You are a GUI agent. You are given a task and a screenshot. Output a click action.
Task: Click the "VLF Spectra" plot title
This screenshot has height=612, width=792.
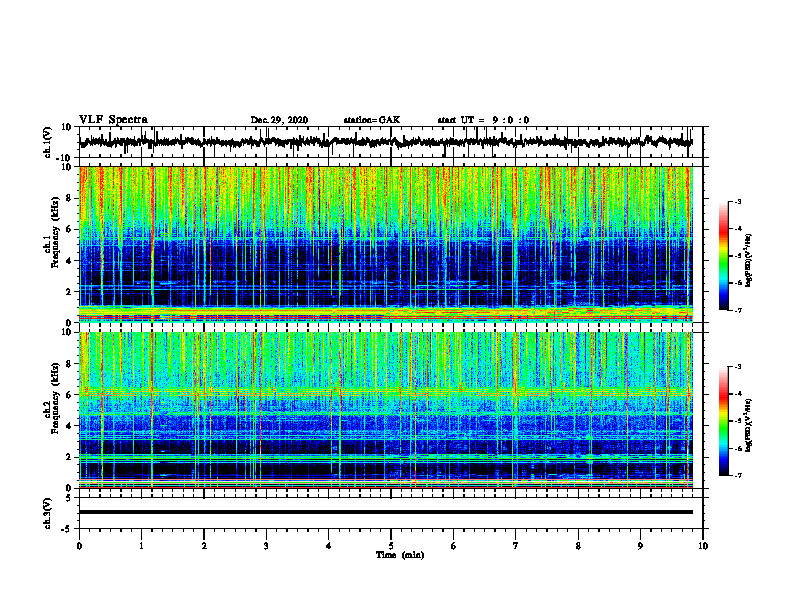click(x=113, y=120)
